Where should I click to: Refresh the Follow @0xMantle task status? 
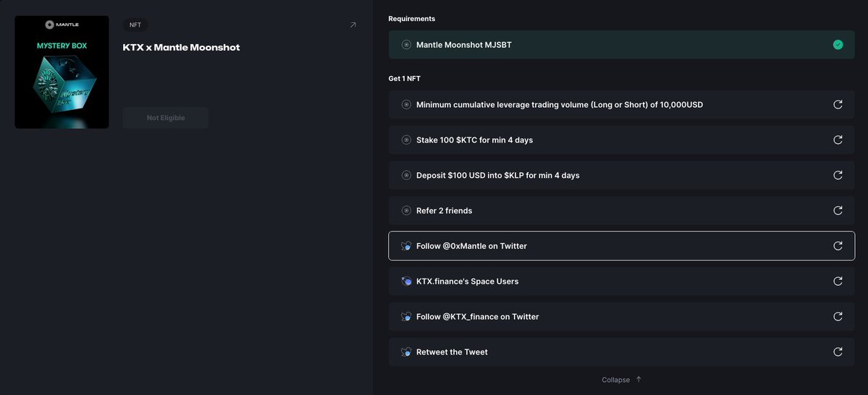[838, 246]
